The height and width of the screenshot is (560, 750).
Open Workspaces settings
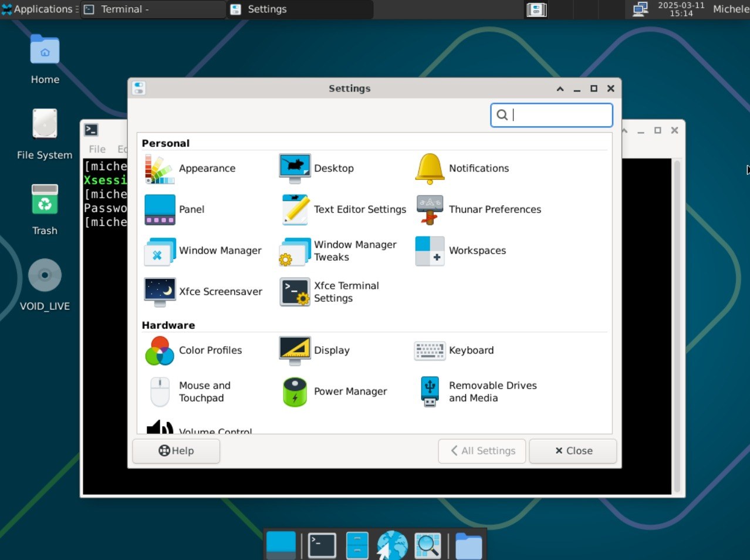(461, 251)
